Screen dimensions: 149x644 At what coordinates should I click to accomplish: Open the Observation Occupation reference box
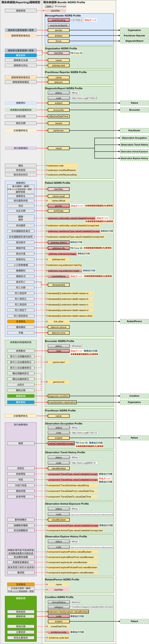pyautogui.click(x=134, y=138)
